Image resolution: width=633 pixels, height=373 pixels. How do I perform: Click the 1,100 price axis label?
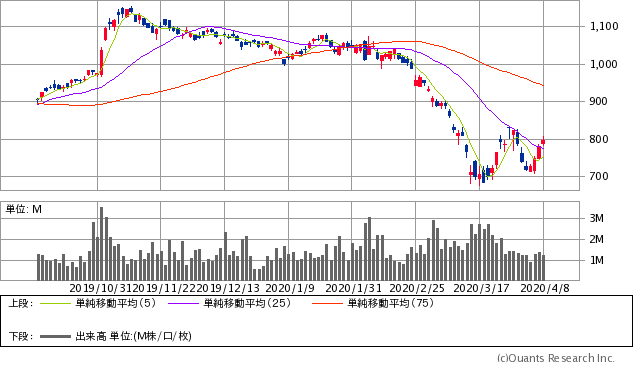pyautogui.click(x=604, y=27)
